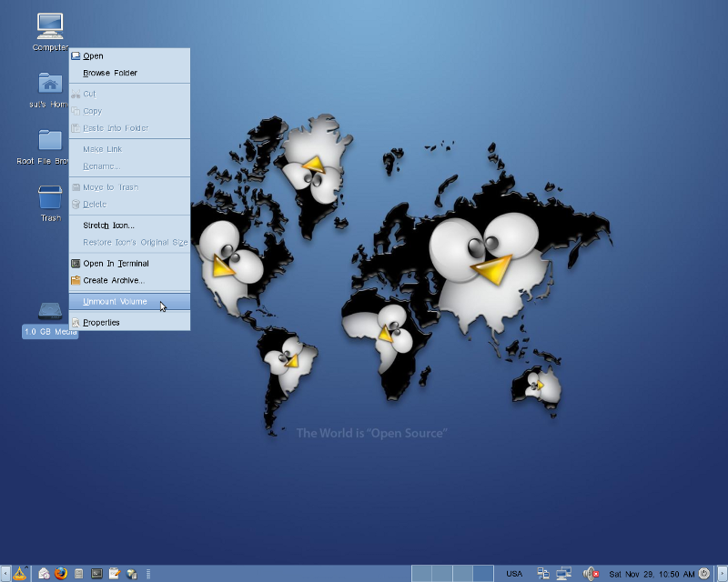Click greyed Paste Into Folder entry
Screen dimensions: 728x582
[x=129, y=128]
